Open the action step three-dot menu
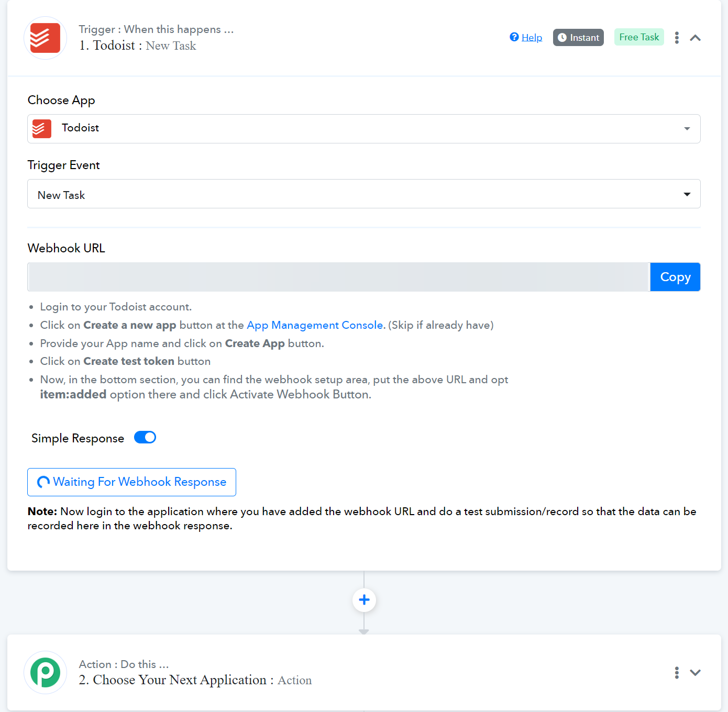The width and height of the screenshot is (728, 712). [677, 673]
